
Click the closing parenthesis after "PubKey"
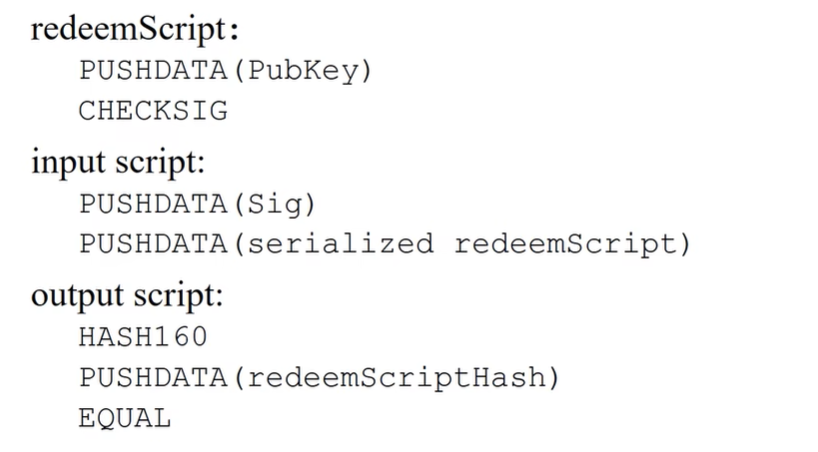[x=364, y=71]
